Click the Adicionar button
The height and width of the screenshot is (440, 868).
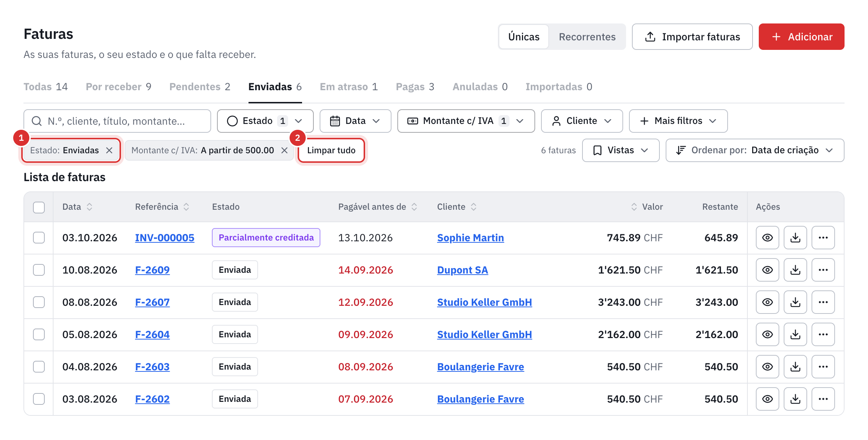[801, 37]
